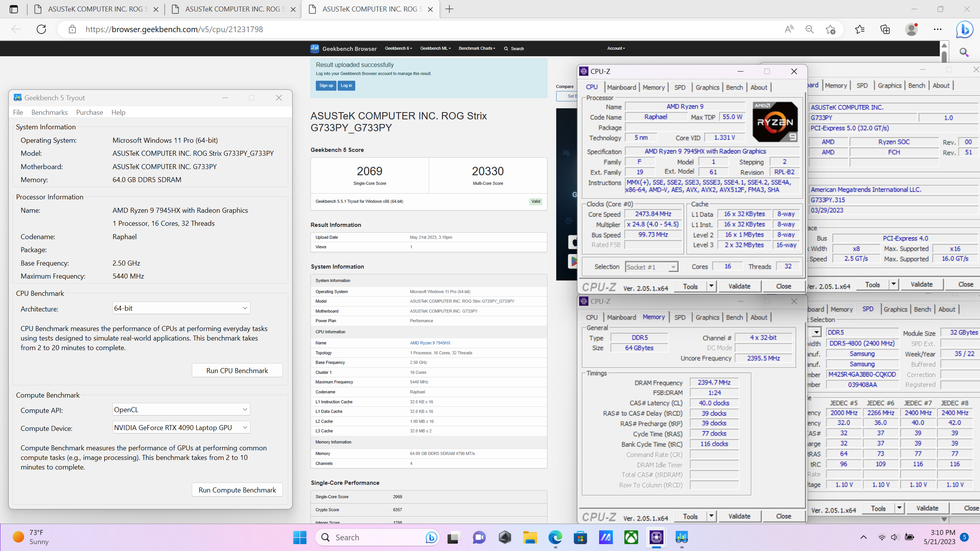Open the Architecture 64-bit dropdown
This screenshot has width=980, height=551.
[x=181, y=308]
